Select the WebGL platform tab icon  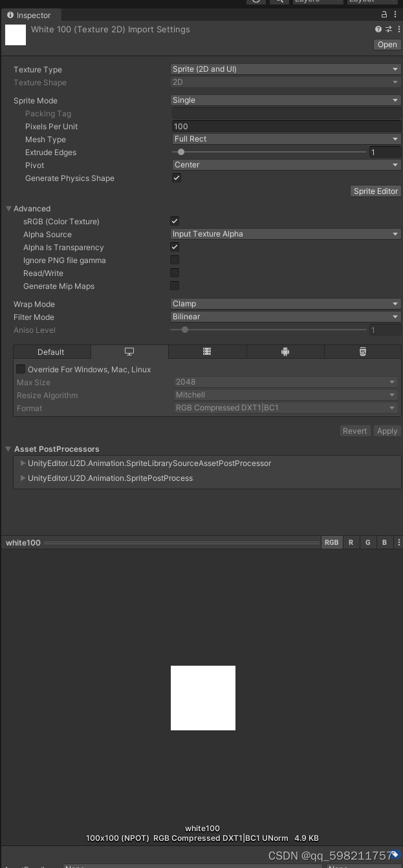[x=207, y=352]
